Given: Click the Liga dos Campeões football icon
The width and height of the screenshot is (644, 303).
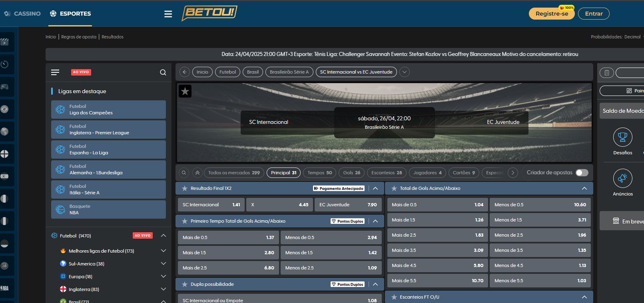Looking at the screenshot, I should click(x=60, y=110).
